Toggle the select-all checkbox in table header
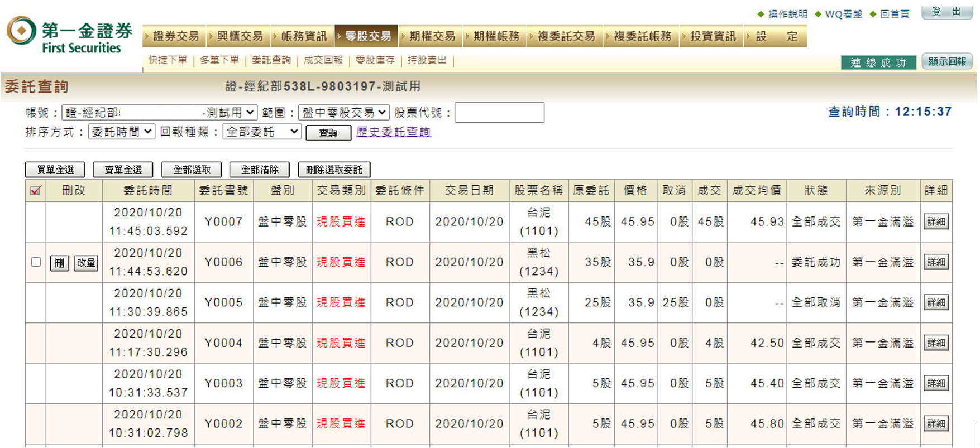This screenshot has height=448, width=980. [36, 191]
